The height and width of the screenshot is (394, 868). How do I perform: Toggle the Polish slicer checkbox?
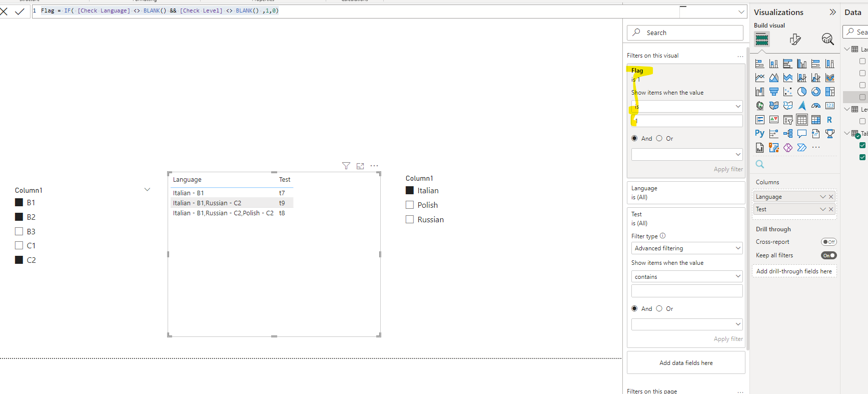[x=410, y=205]
